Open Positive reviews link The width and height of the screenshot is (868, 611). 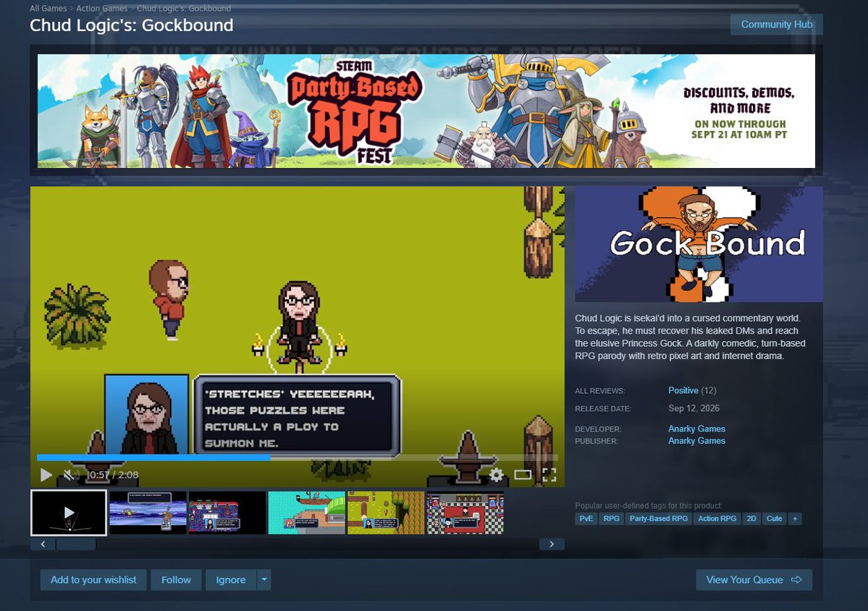pos(683,390)
